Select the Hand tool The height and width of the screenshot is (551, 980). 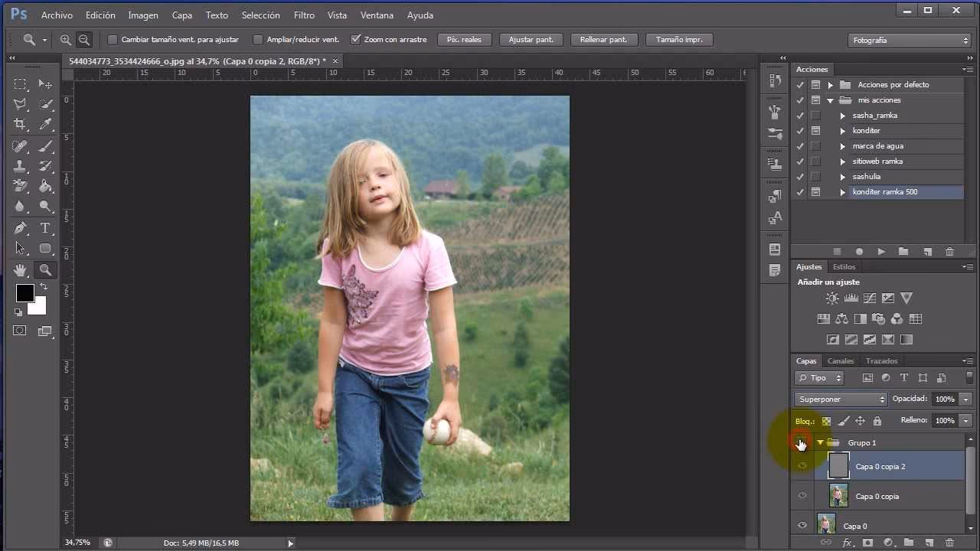pos(21,269)
